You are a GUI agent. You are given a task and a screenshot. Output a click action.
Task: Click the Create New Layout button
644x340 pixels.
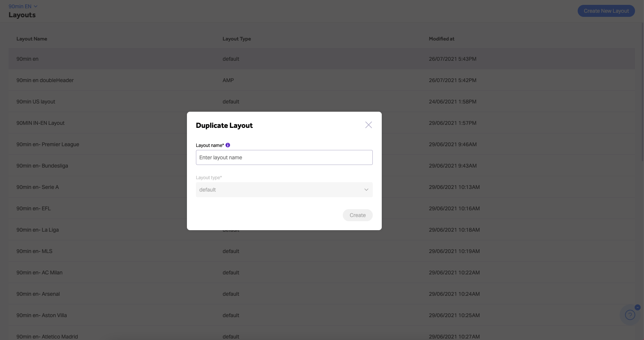pos(606,11)
